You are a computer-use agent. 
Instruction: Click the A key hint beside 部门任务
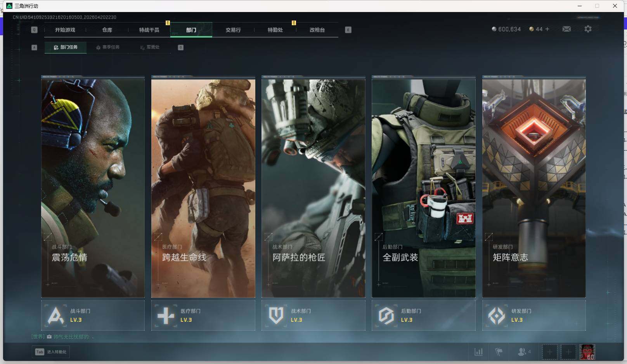(34, 47)
